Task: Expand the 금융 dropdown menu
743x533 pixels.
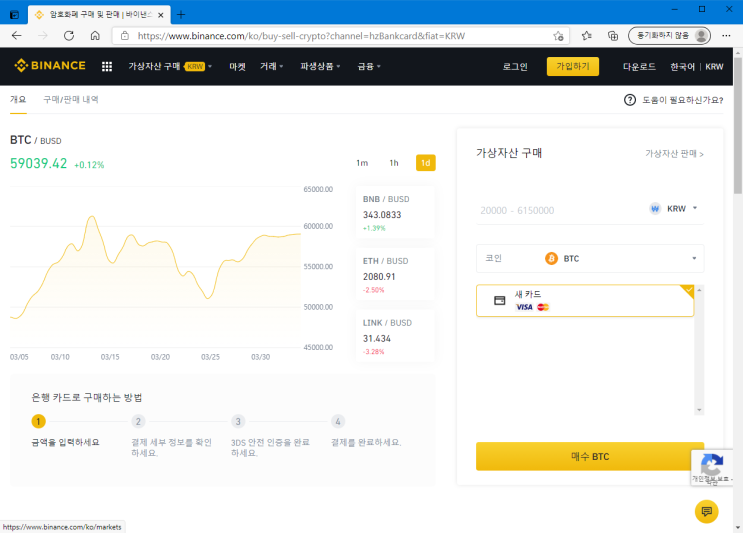Action: [369, 66]
